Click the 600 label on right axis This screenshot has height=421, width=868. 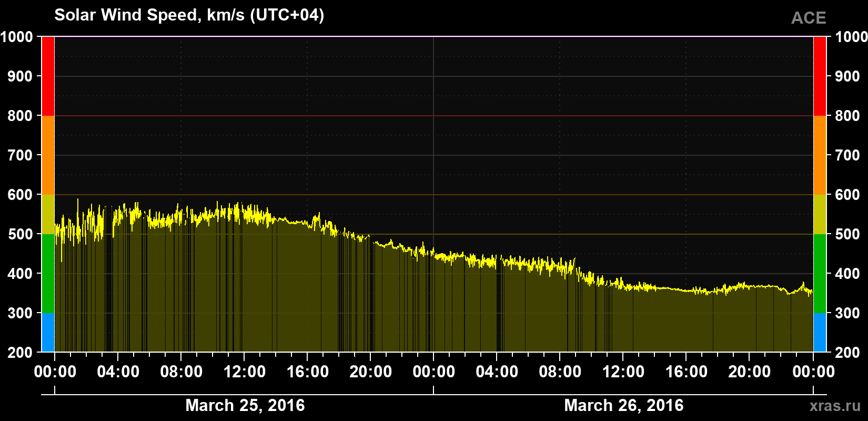[x=847, y=195]
